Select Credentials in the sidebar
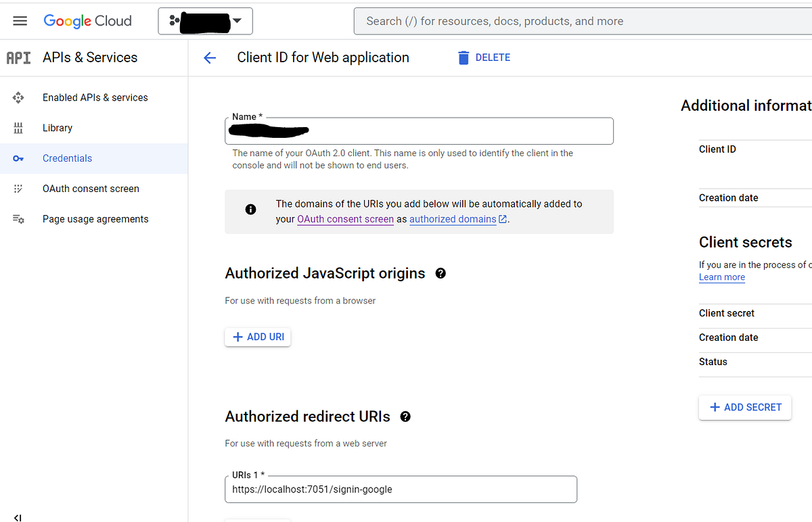 coord(67,158)
